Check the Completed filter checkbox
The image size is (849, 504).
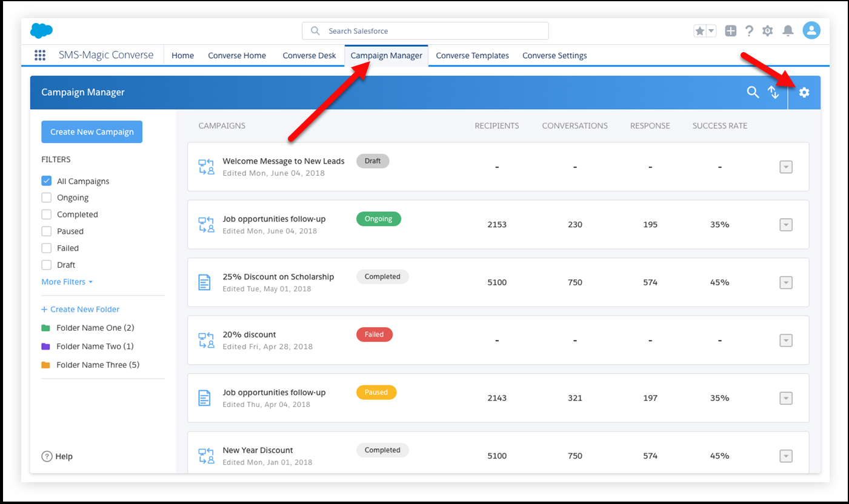[46, 214]
